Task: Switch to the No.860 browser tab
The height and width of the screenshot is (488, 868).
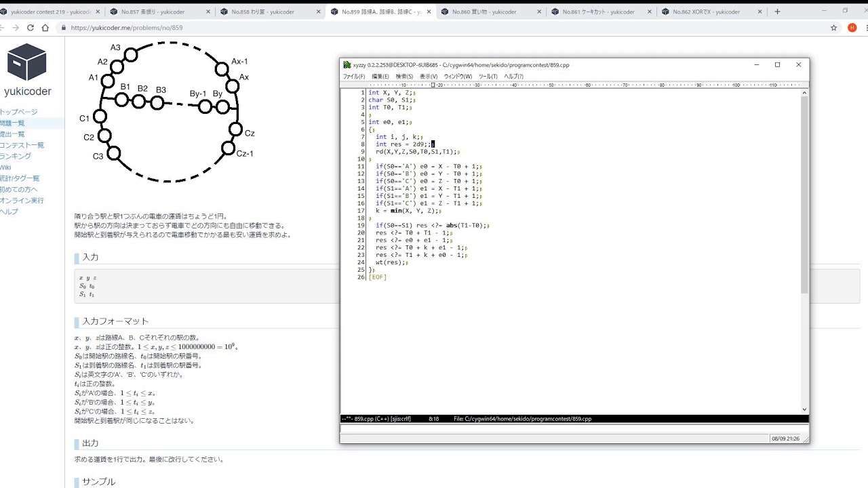Action: 489,12
